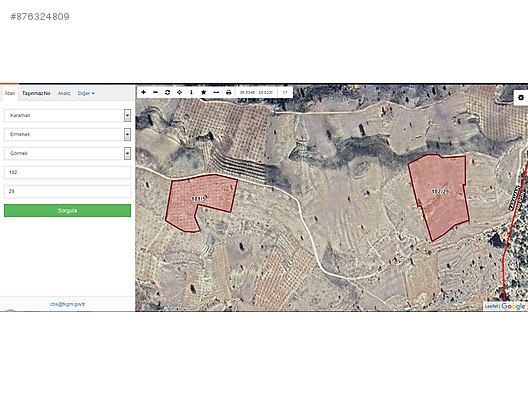This screenshot has width=528, height=396.
Task: Switch to the Analiz tab
Action: point(64,93)
